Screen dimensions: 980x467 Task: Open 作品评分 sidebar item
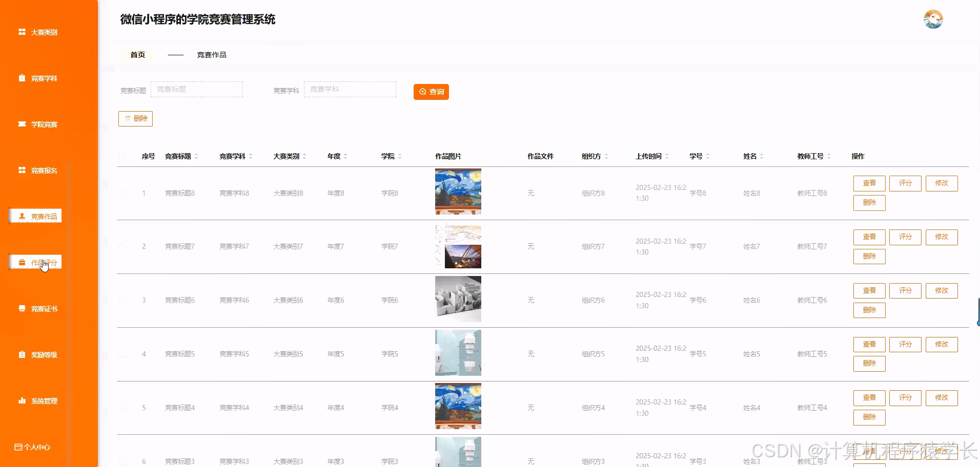tap(35, 262)
